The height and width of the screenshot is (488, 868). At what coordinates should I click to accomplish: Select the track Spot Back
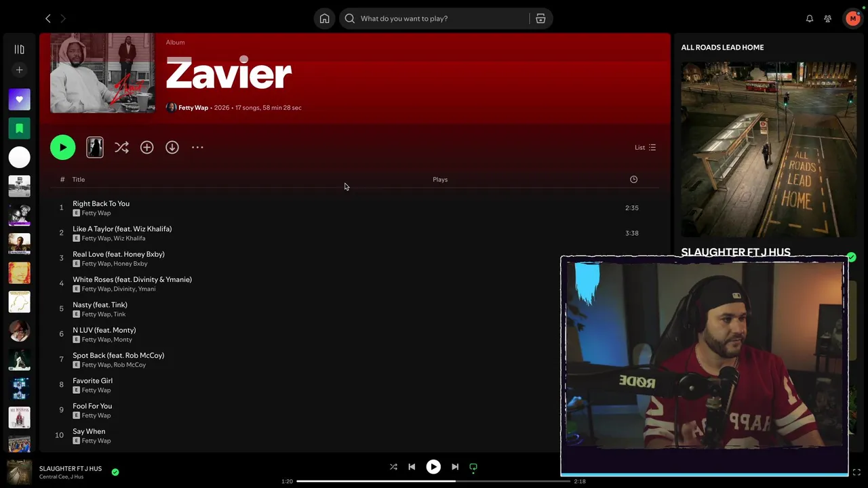(x=118, y=355)
